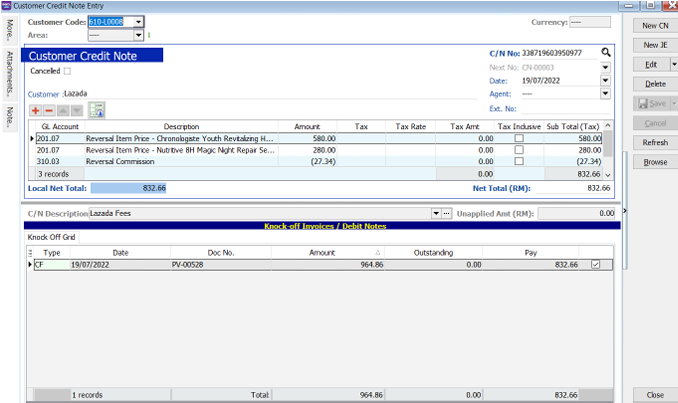Open the grid layout options icon
The height and width of the screenshot is (403, 678).
97,109
